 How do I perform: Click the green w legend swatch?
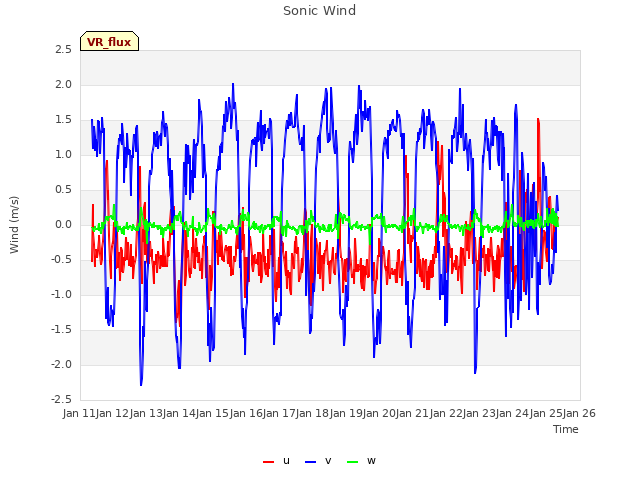[x=352, y=462]
